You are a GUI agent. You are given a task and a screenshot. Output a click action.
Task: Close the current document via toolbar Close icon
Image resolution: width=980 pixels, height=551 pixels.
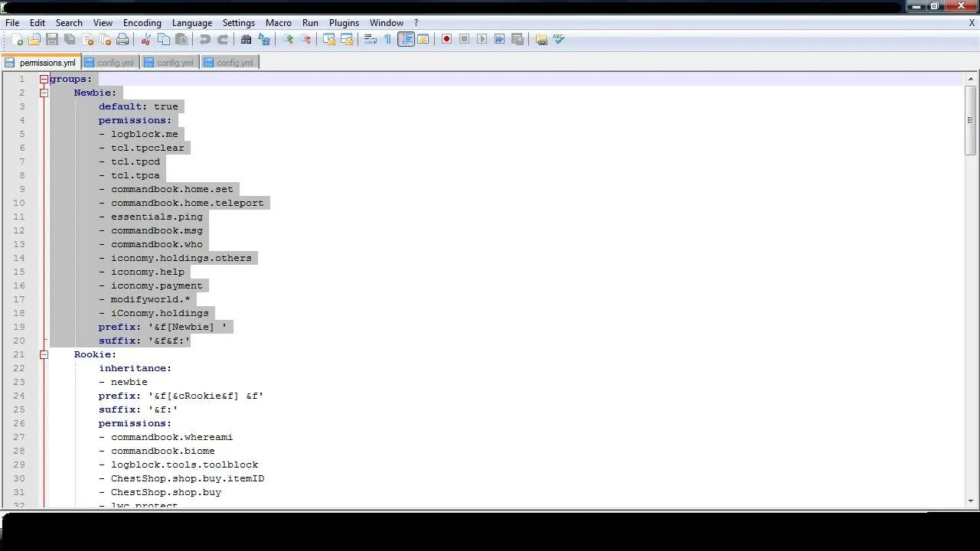click(x=87, y=39)
